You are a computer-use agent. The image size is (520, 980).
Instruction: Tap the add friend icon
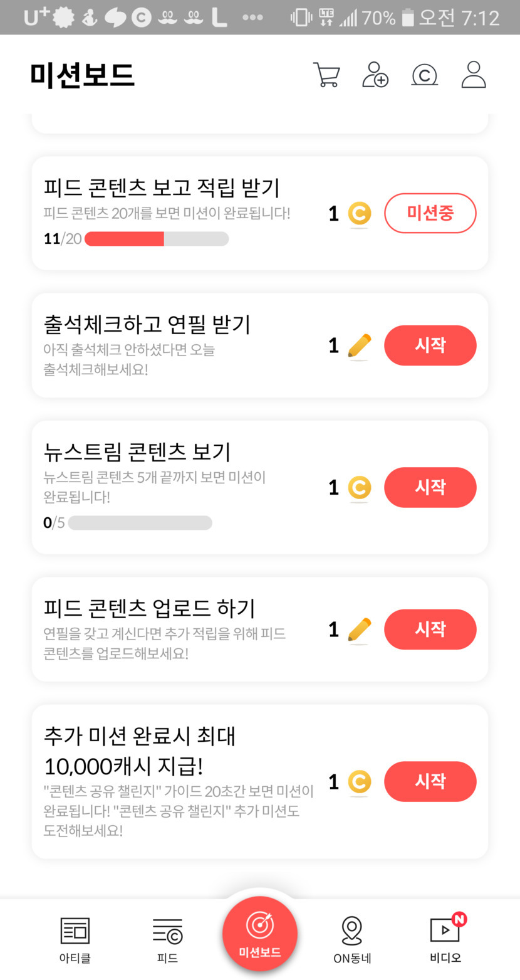375,75
